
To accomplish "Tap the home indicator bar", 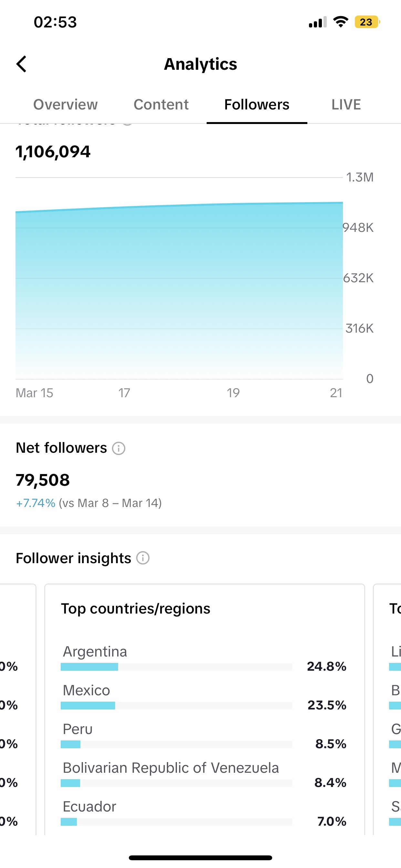I will (200, 858).
